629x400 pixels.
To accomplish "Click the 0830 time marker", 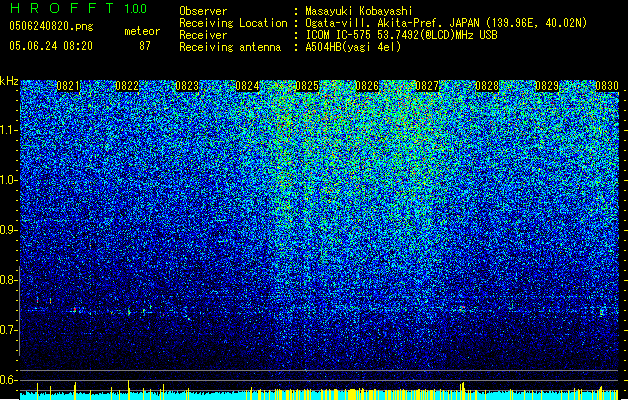I will (607, 86).
